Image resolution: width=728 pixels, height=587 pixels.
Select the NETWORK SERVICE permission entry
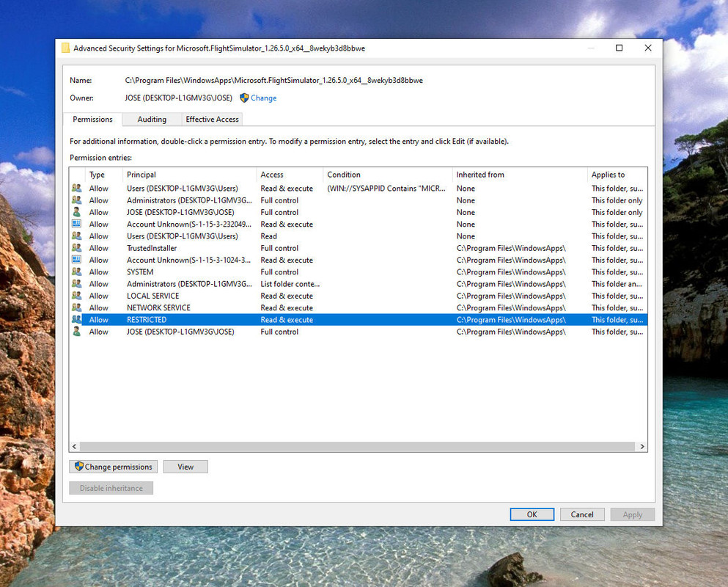(359, 307)
